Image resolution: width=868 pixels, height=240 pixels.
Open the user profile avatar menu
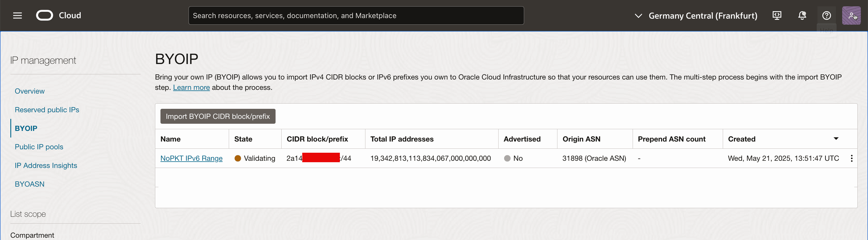coord(851,16)
